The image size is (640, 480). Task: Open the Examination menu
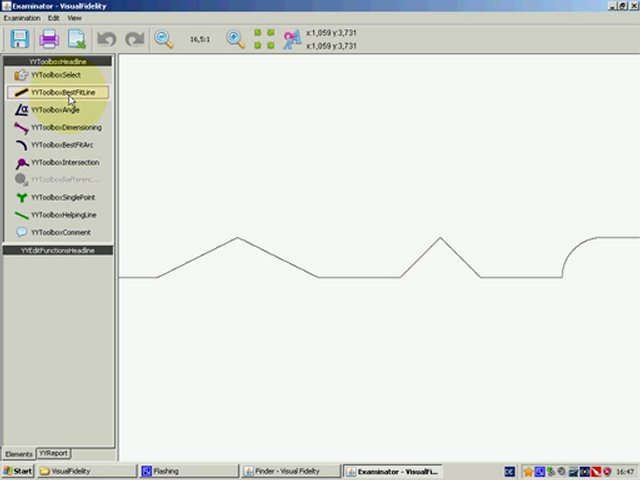[x=22, y=18]
